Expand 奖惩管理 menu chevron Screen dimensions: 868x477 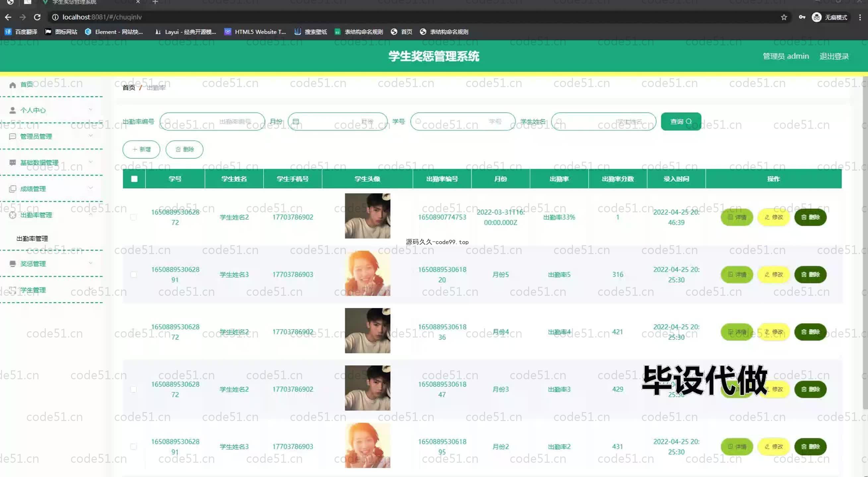(90, 263)
